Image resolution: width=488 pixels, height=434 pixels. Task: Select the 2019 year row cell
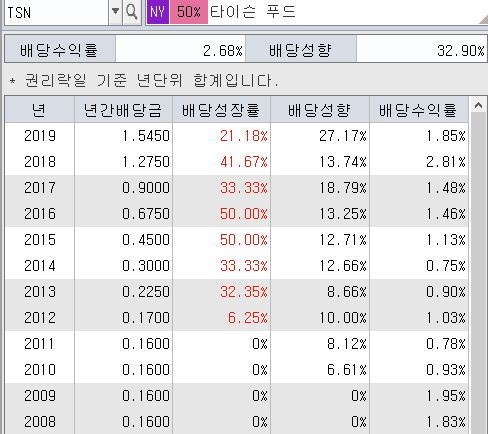(x=40, y=136)
